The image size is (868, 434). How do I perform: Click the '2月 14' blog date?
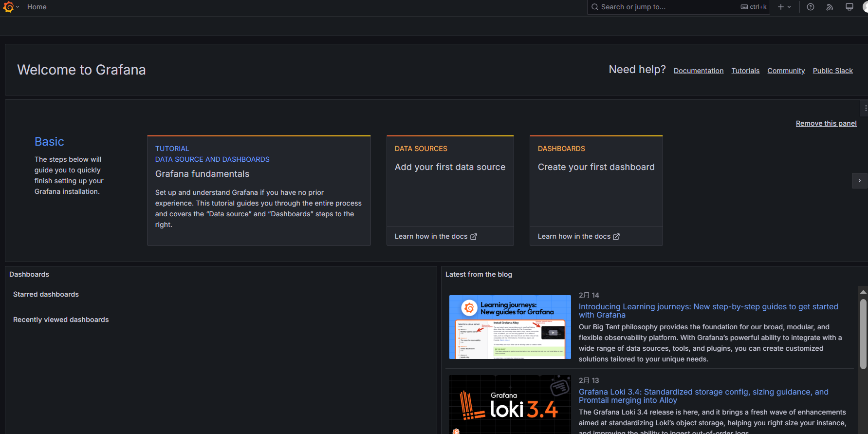(589, 295)
